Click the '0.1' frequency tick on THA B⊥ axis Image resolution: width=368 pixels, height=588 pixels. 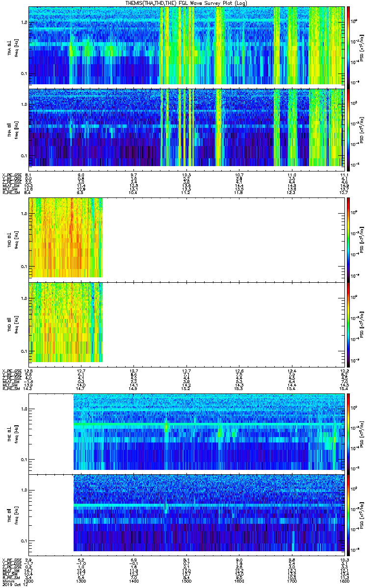point(24,73)
